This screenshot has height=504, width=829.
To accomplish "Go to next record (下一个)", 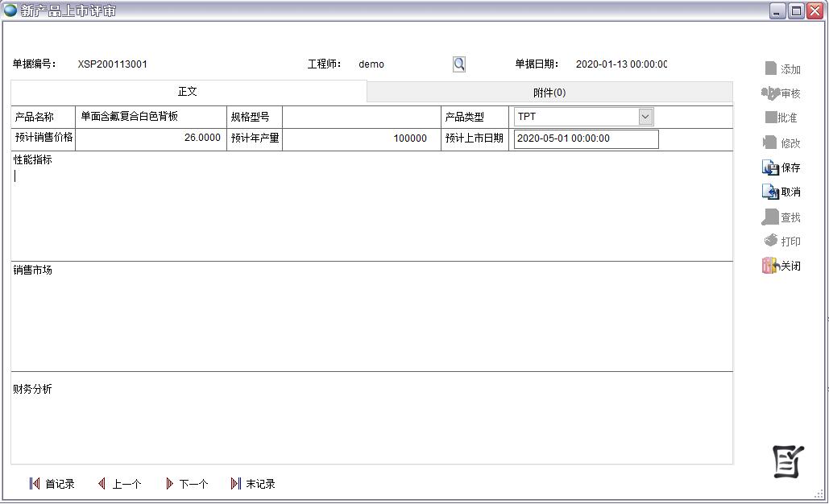I will 186,484.
